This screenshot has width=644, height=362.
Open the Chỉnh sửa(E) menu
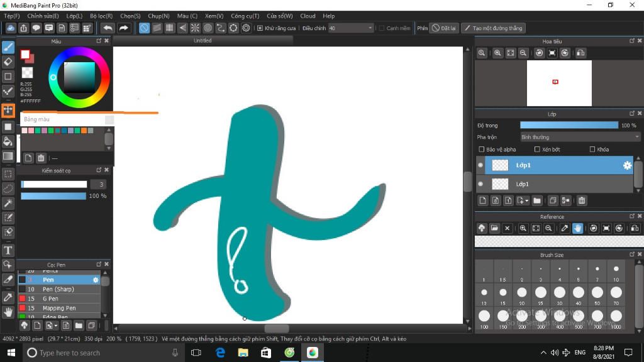[x=43, y=16]
